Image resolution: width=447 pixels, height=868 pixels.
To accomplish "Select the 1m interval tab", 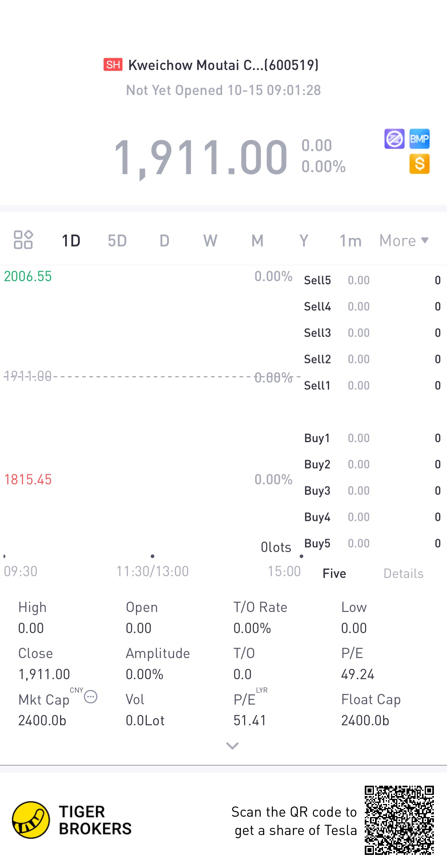I will coord(350,241).
